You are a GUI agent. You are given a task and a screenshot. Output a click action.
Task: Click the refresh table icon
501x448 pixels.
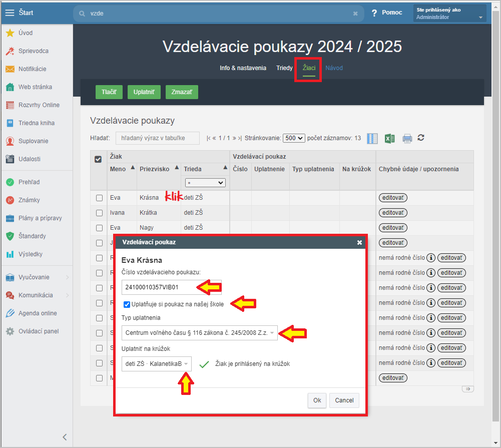[x=421, y=138]
